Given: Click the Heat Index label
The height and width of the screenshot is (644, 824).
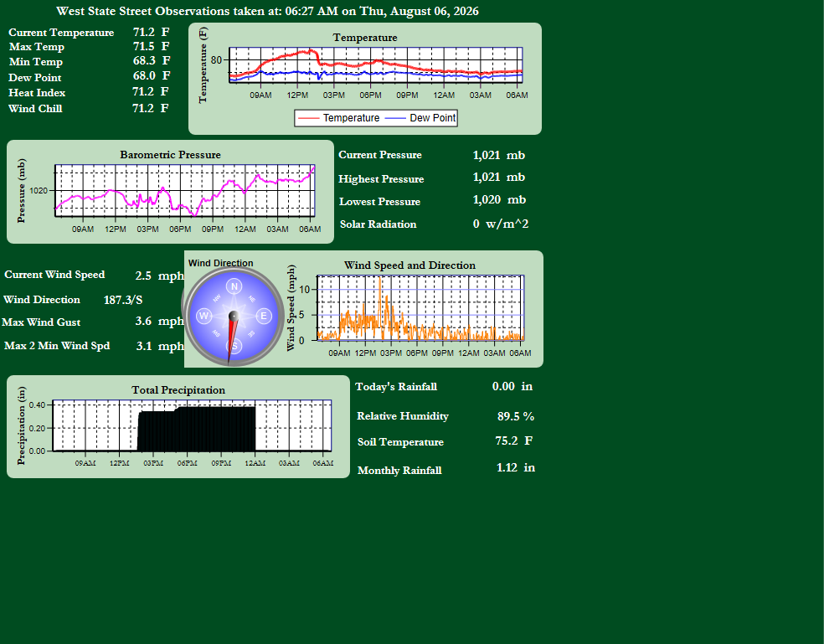Looking at the screenshot, I should (x=37, y=92).
